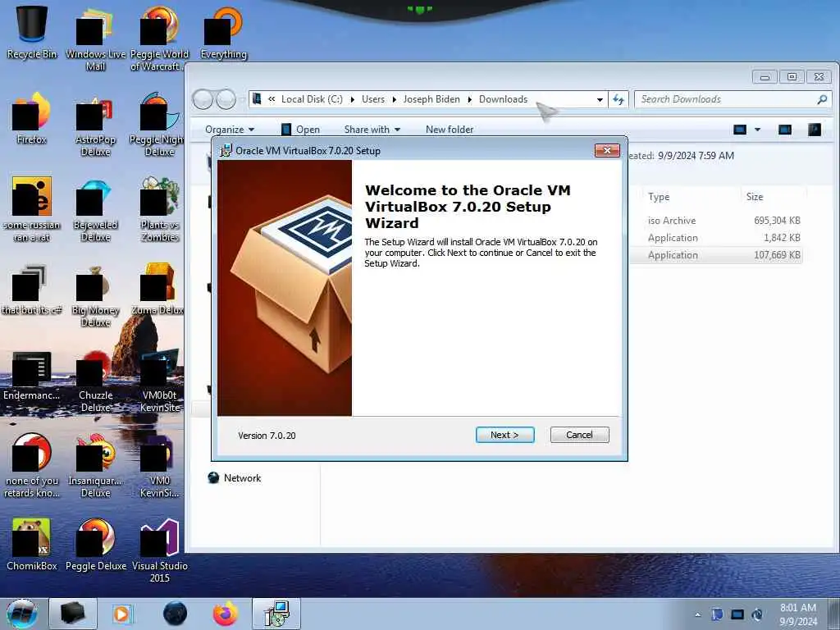Click the Action Center flag tray icon
Image resolution: width=840 pixels, height=630 pixels.
(717, 614)
